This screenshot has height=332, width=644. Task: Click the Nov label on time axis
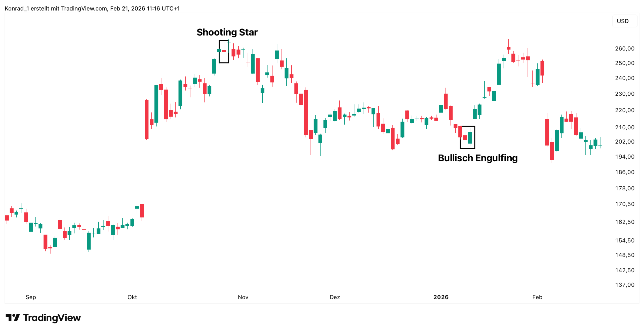point(243,297)
